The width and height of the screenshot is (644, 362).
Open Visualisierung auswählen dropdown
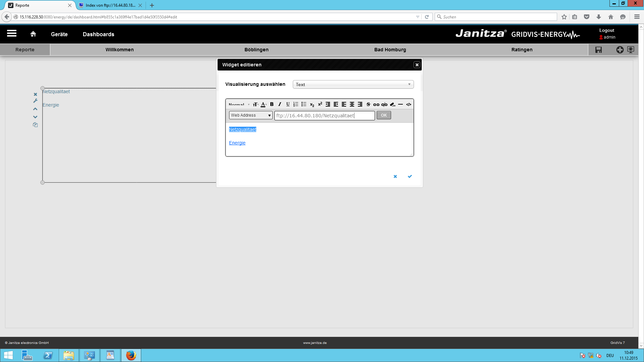[353, 84]
